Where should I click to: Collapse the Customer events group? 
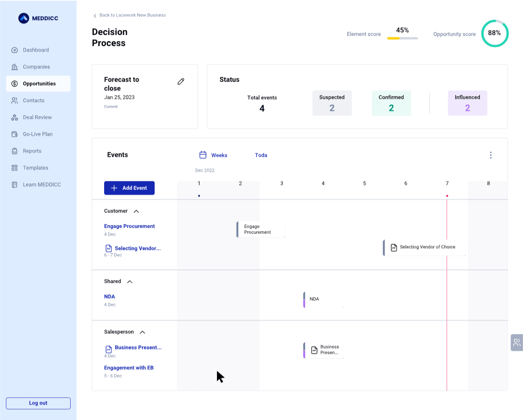136,211
